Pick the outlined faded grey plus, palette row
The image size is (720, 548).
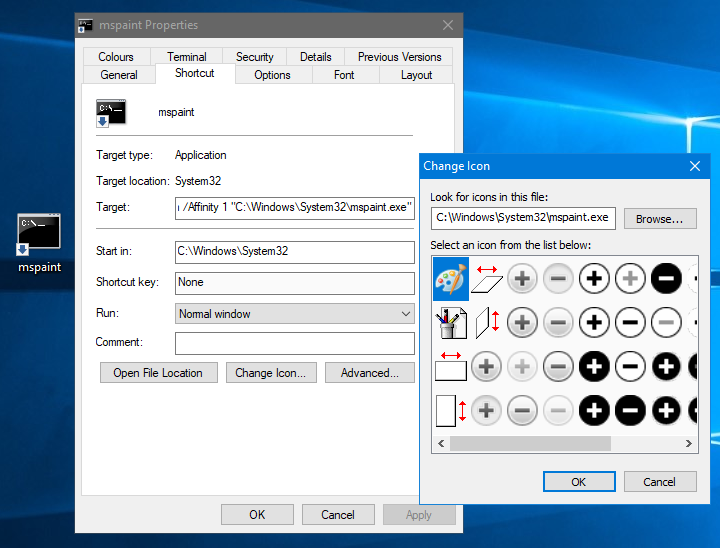click(630, 278)
